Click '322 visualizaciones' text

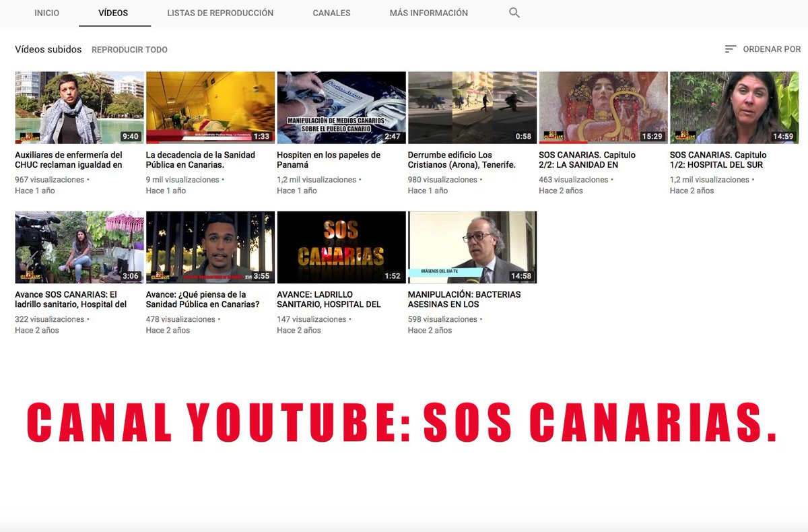click(x=50, y=319)
